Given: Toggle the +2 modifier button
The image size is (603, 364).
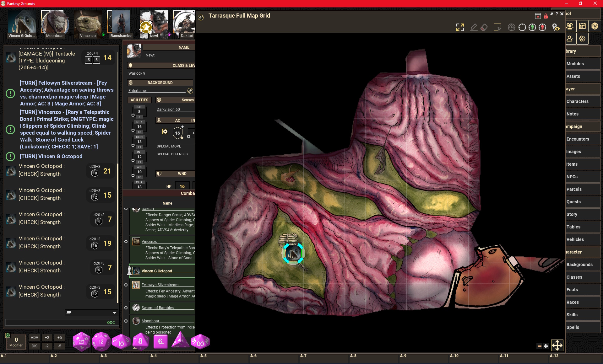Looking at the screenshot, I should [x=47, y=338].
